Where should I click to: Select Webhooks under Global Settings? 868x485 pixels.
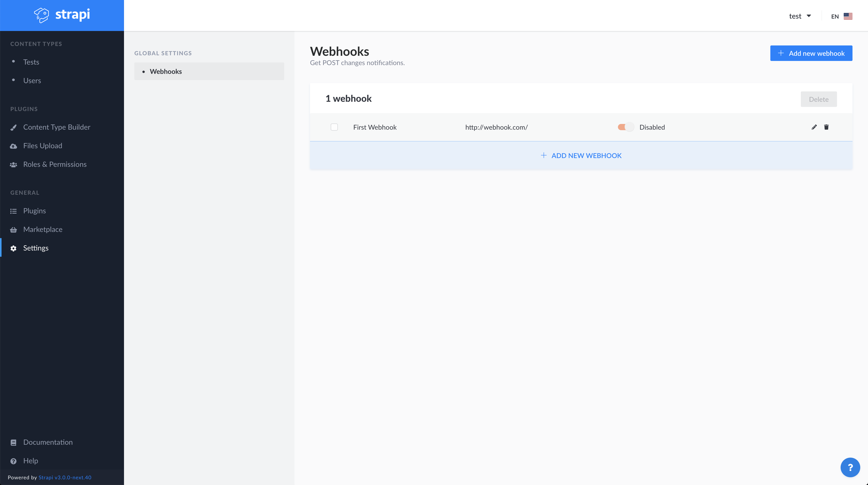(166, 71)
